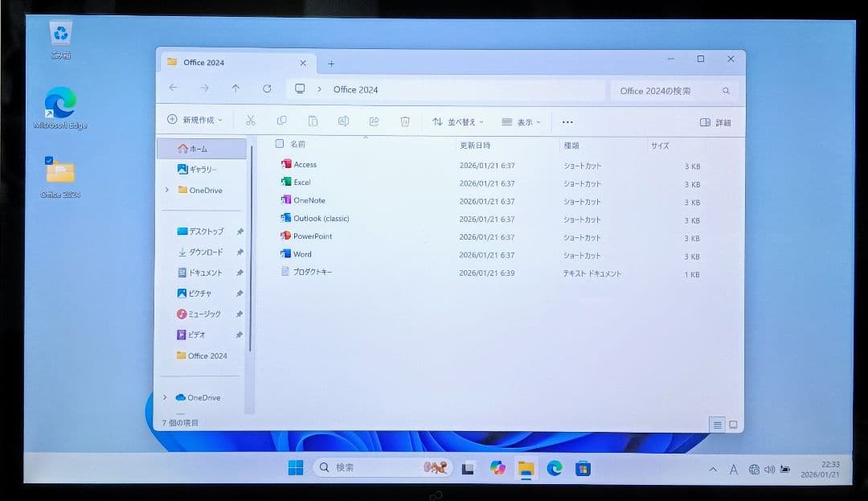Image resolution: width=868 pixels, height=501 pixels.
Task: Open Microsoft Edge from the taskbar
Action: (555, 467)
